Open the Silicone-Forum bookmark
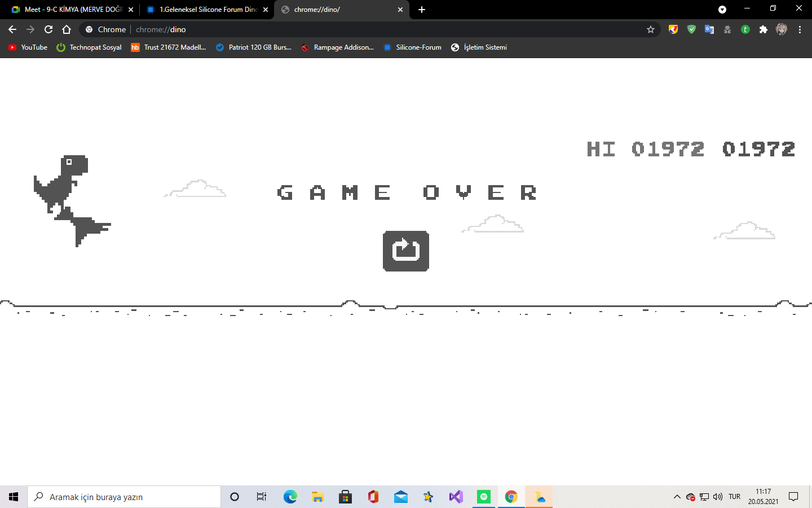The height and width of the screenshot is (508, 812). pos(412,47)
